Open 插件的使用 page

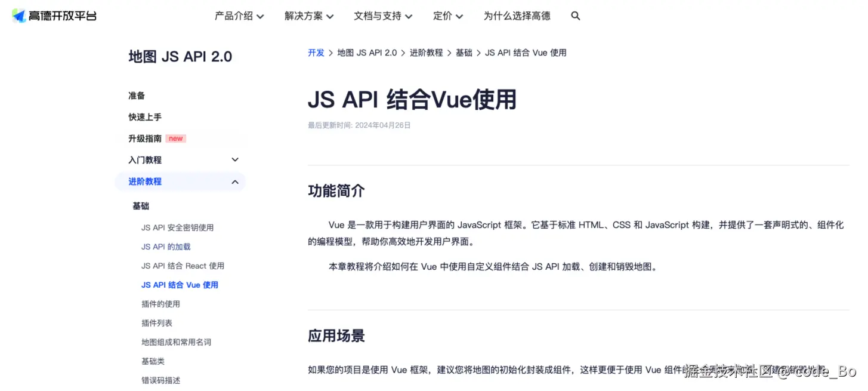[160, 304]
